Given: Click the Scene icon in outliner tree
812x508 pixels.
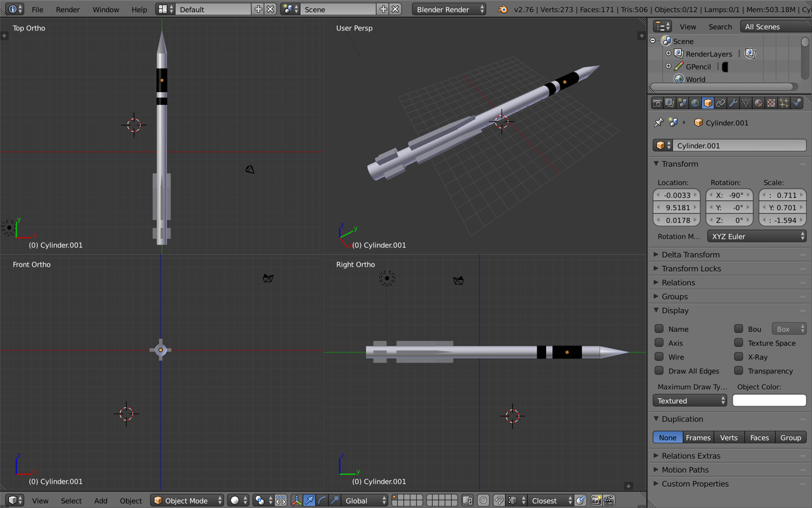Looking at the screenshot, I should point(666,41).
